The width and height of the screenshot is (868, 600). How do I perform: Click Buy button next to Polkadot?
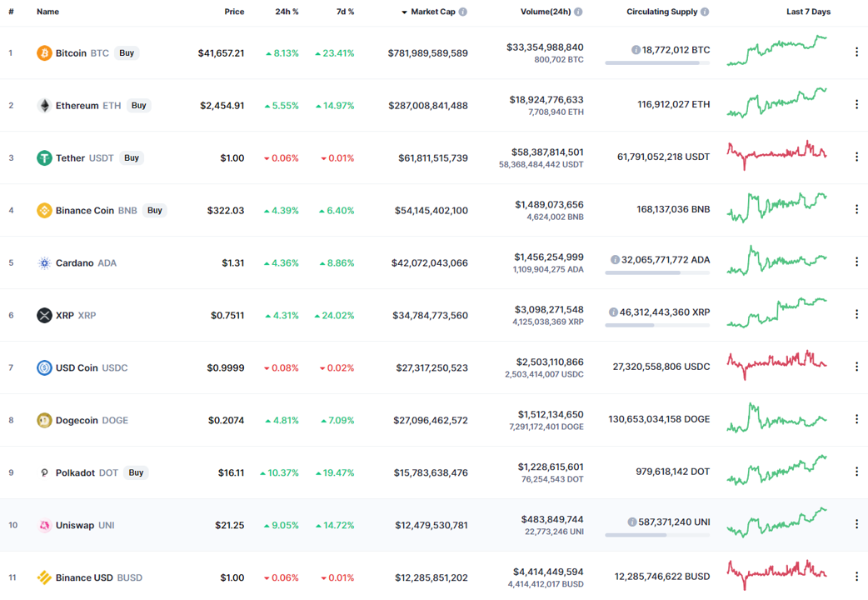(136, 472)
